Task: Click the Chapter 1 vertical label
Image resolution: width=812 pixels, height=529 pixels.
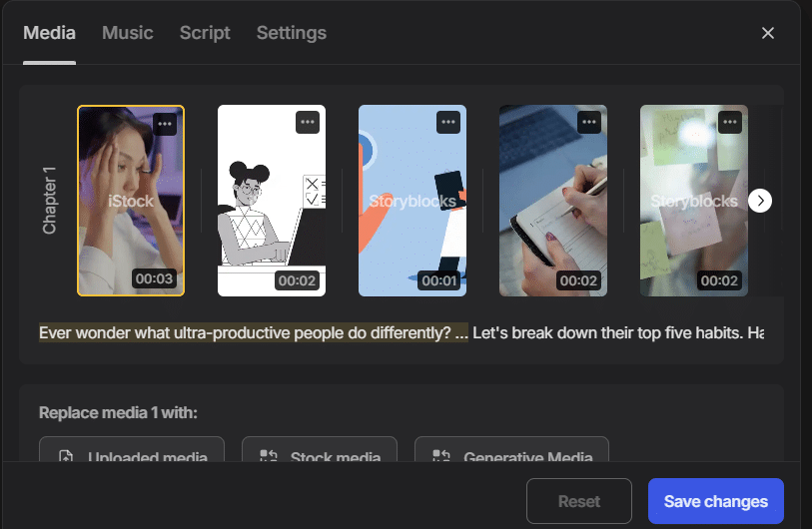Action: tap(49, 201)
